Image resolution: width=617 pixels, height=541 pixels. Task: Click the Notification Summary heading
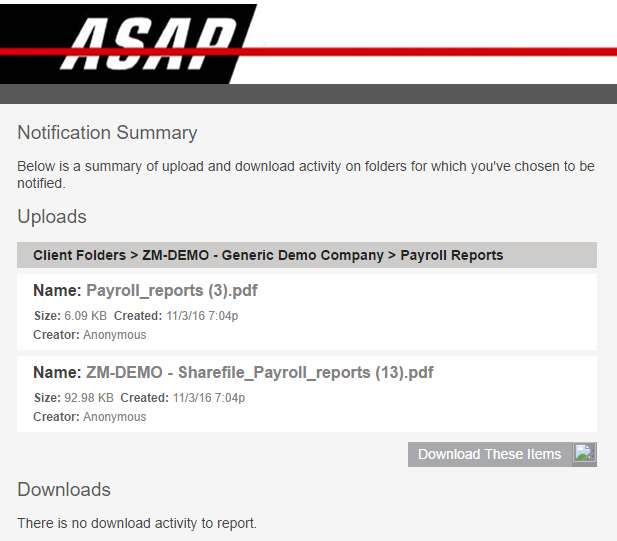tap(107, 133)
